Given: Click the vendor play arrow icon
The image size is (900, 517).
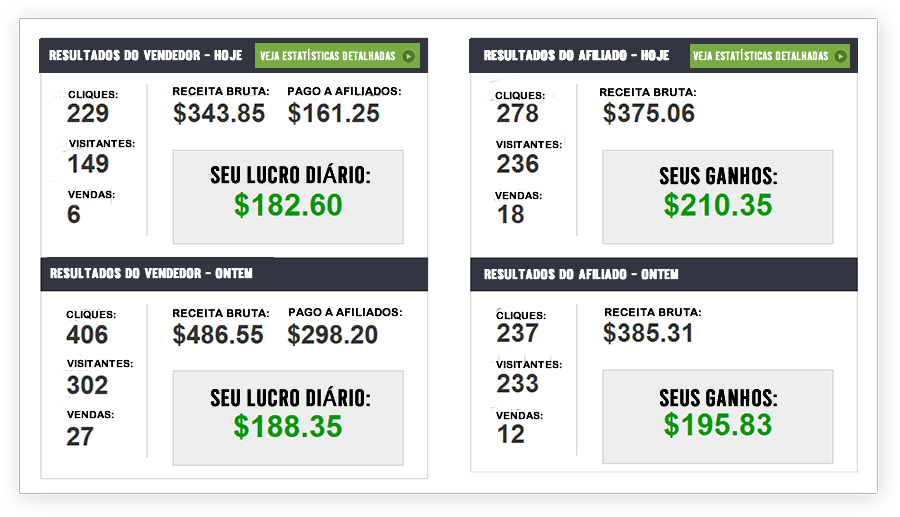Looking at the screenshot, I should [x=408, y=57].
